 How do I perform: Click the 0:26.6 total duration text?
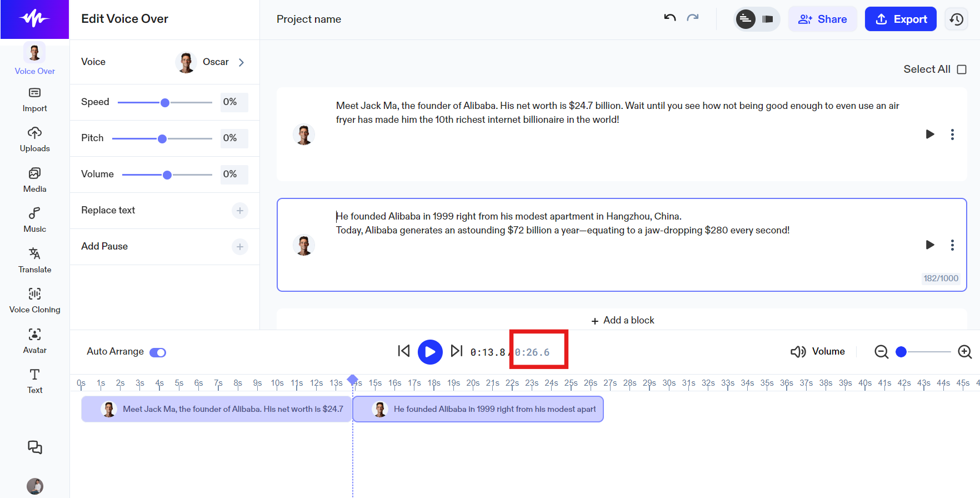(532, 352)
